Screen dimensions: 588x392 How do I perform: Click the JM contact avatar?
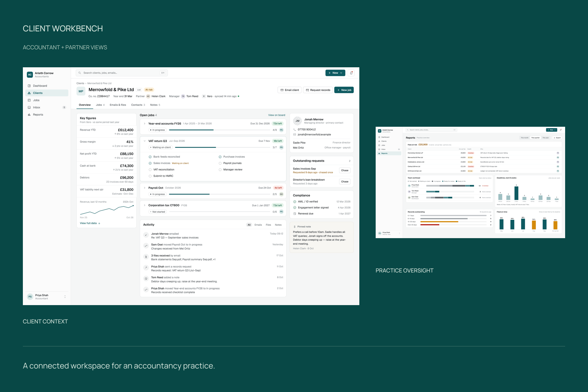tap(297, 121)
